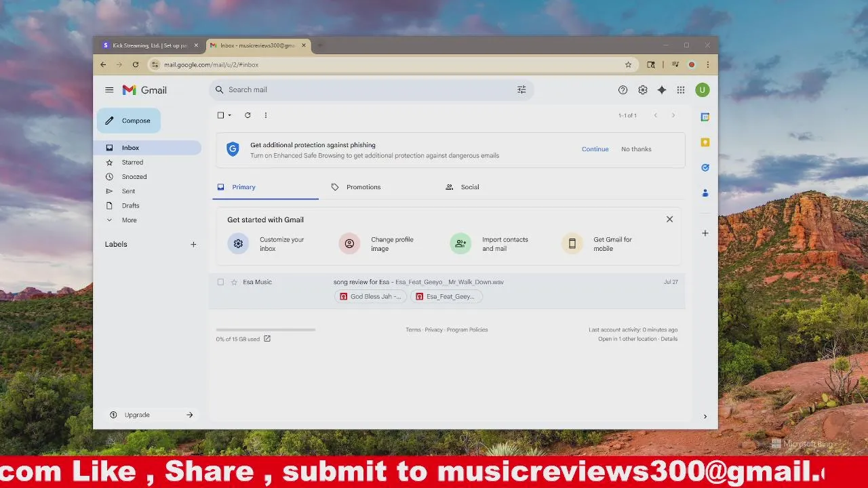
Task: Click Import contacts and mail icon
Action: [460, 244]
